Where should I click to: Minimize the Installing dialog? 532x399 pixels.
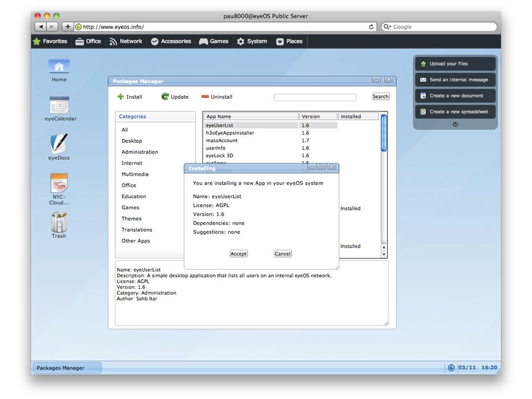point(311,166)
